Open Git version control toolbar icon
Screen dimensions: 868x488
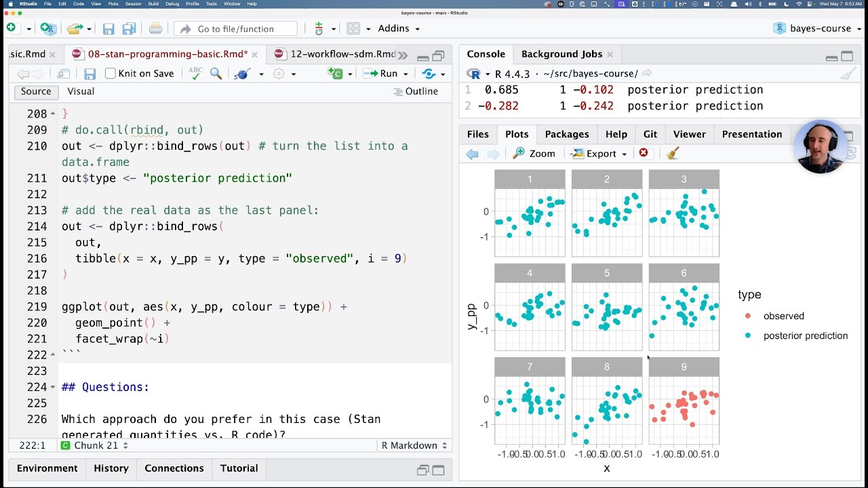pyautogui.click(x=319, y=28)
